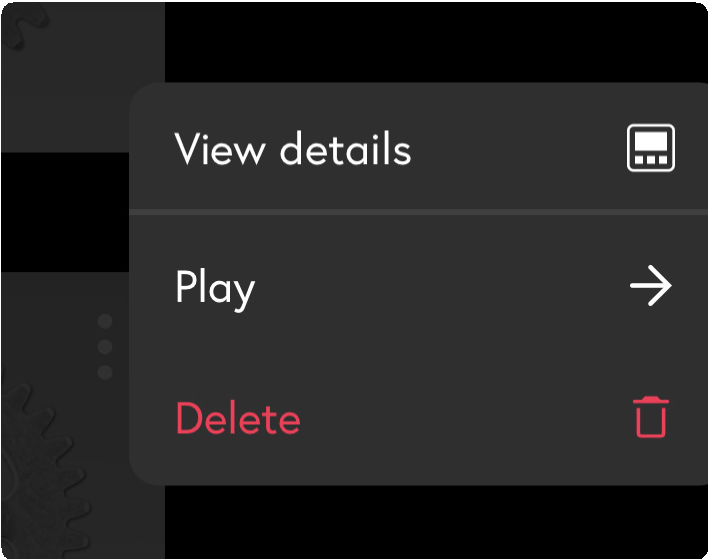The height and width of the screenshot is (559, 708).
Task: Click the black strip between the two left cards
Action: pyautogui.click(x=65, y=212)
